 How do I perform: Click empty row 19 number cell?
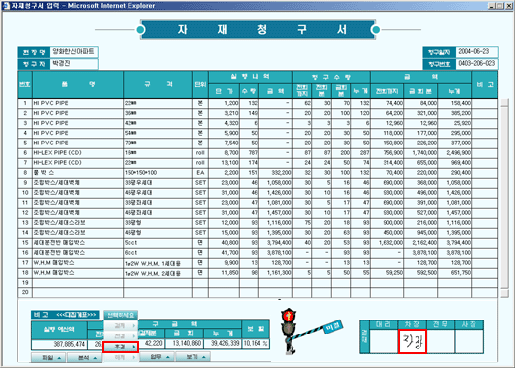click(25, 283)
